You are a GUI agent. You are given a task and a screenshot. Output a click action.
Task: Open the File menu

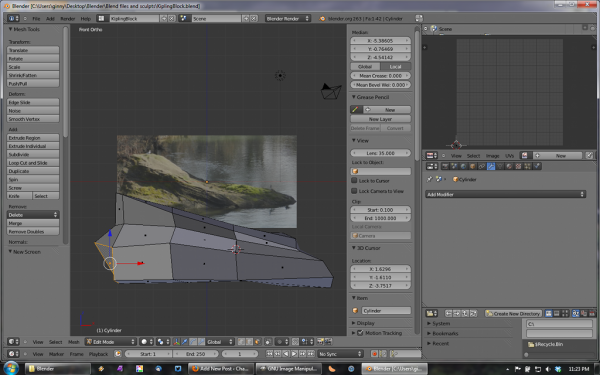36,19
